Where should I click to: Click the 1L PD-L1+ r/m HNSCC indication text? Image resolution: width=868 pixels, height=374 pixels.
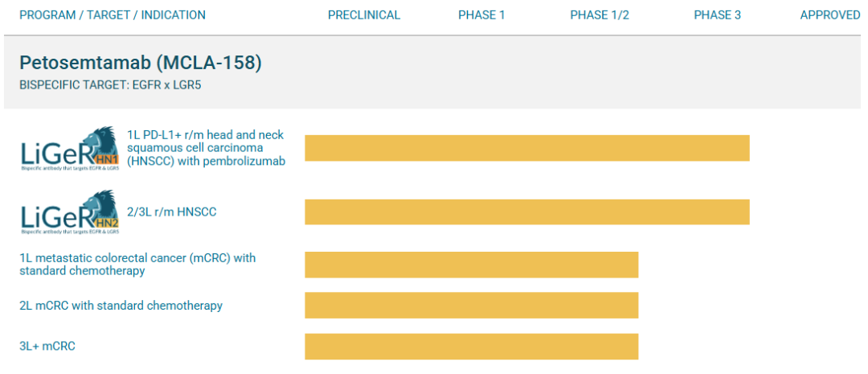[207, 148]
